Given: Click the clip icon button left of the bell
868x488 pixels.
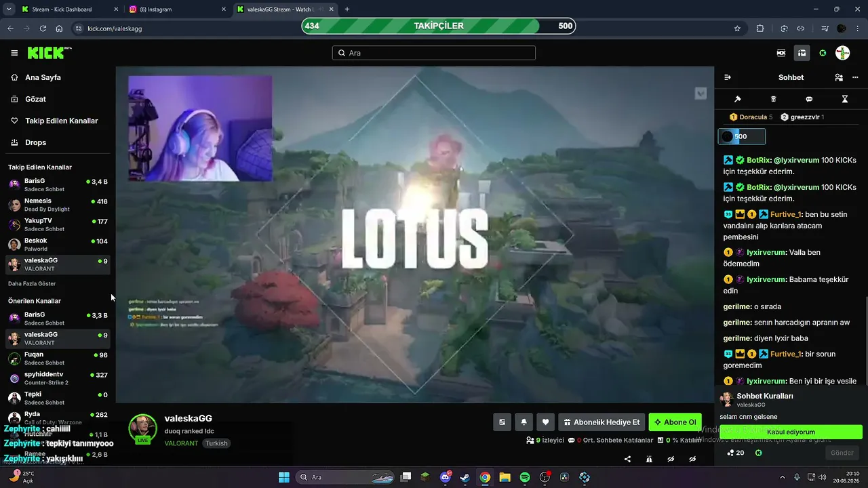Looking at the screenshot, I should tap(502, 422).
